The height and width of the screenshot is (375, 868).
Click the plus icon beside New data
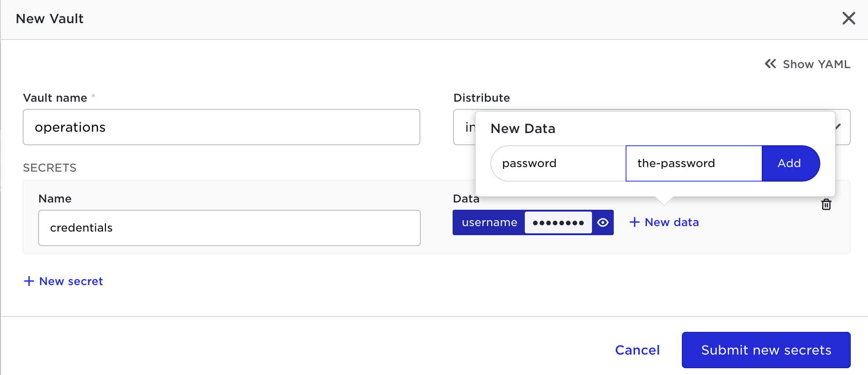click(635, 222)
